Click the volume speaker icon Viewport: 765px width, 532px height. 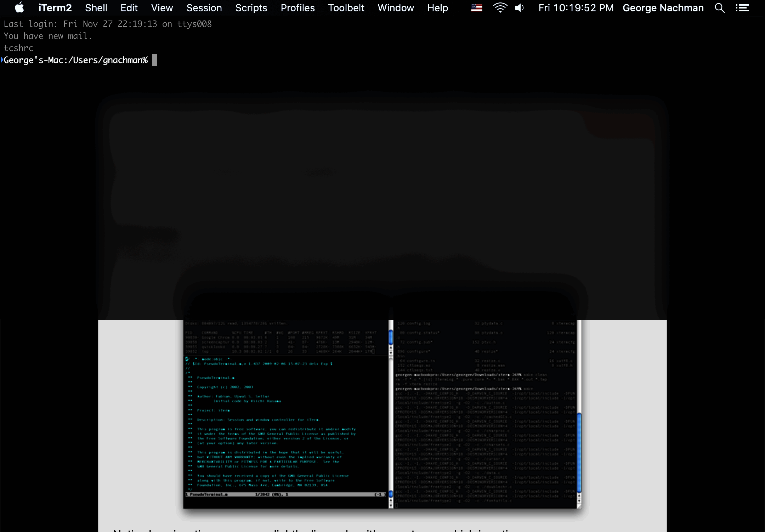519,8
